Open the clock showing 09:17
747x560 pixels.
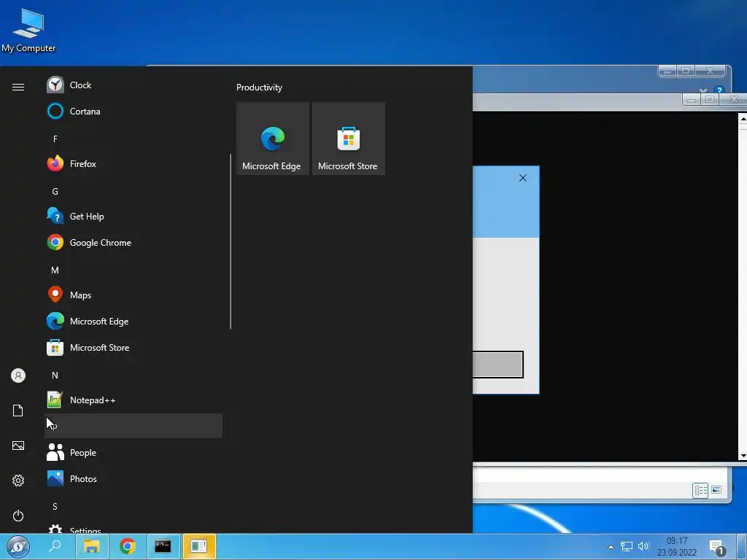tap(676, 547)
